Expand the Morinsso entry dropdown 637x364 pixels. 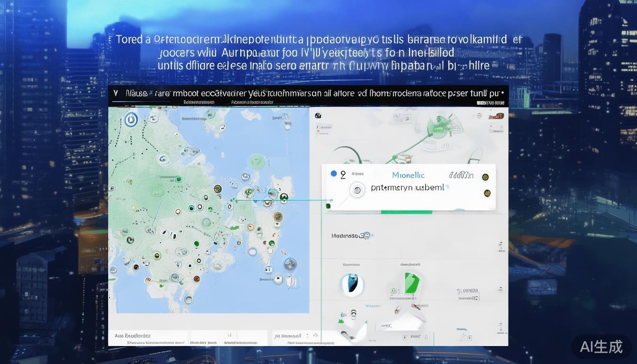[x=364, y=236]
